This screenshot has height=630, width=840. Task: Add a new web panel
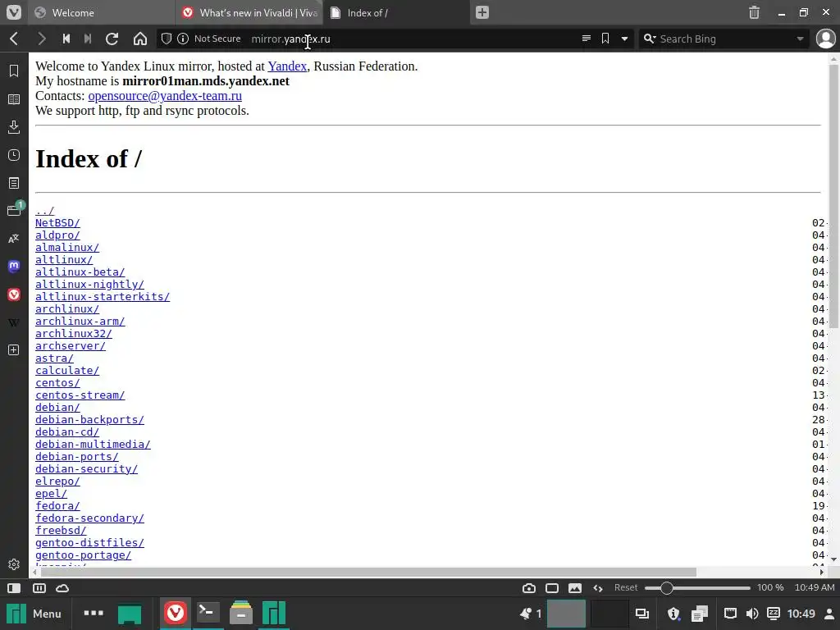point(14,349)
